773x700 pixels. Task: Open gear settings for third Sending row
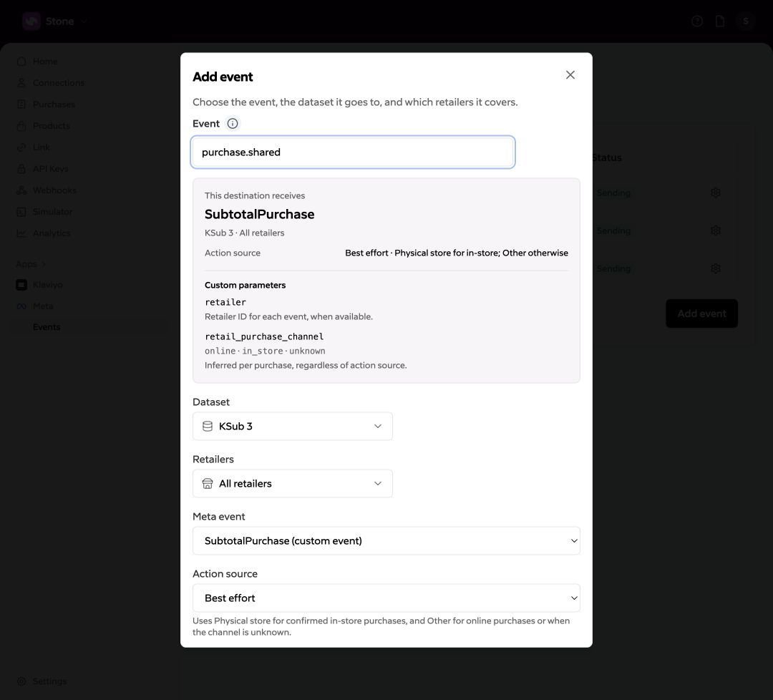point(715,268)
